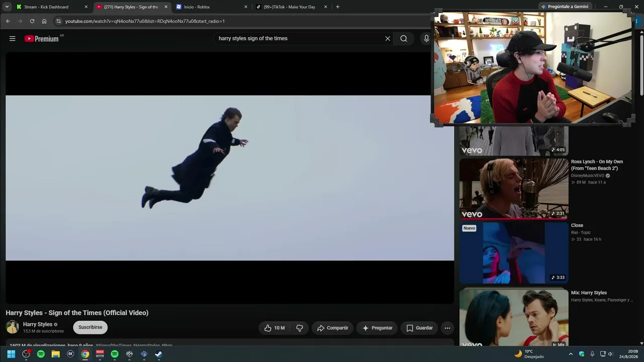Go back with browser back arrow

tap(8, 21)
